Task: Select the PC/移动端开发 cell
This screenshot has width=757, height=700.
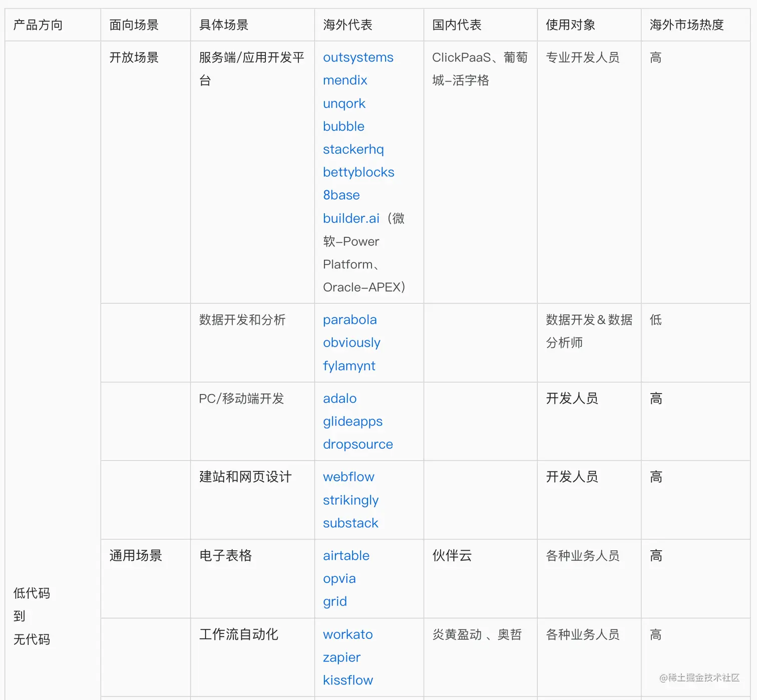Action: [253, 422]
